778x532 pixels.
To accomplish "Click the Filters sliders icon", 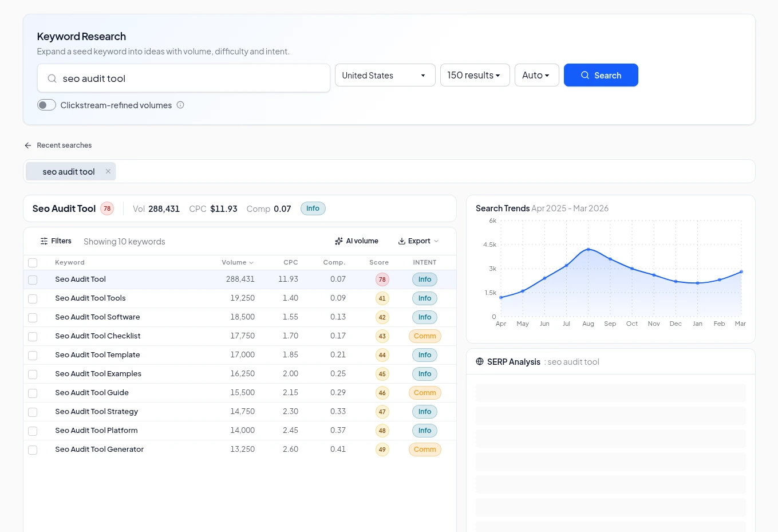I will click(x=44, y=241).
